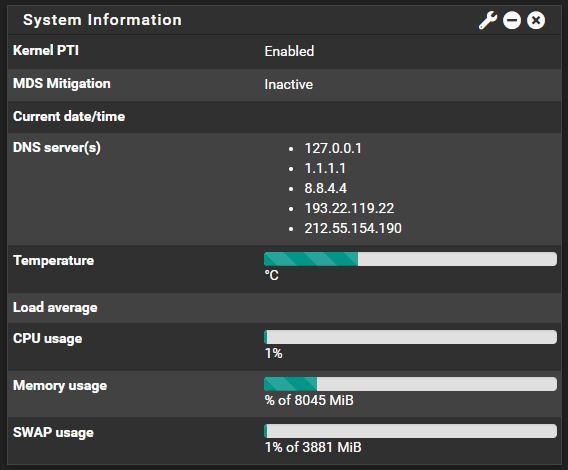Click the Current date/time label

(x=69, y=117)
